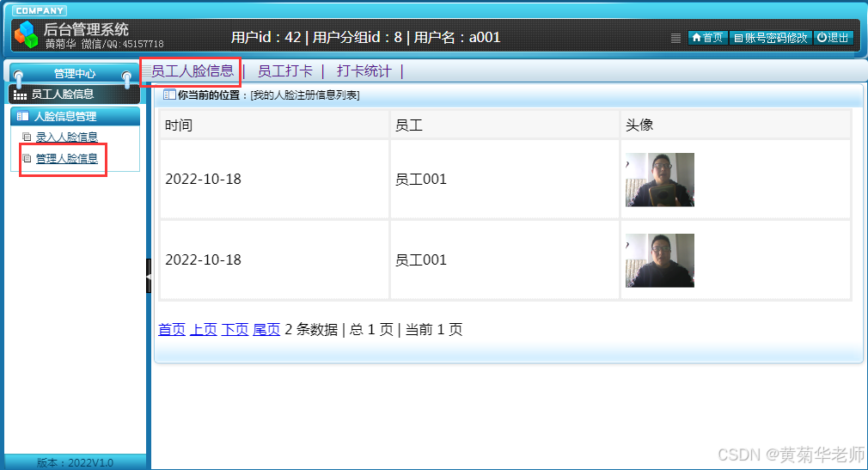This screenshot has width=868, height=470.
Task: Click the 人脸信息管理 section icon
Action: 22,116
